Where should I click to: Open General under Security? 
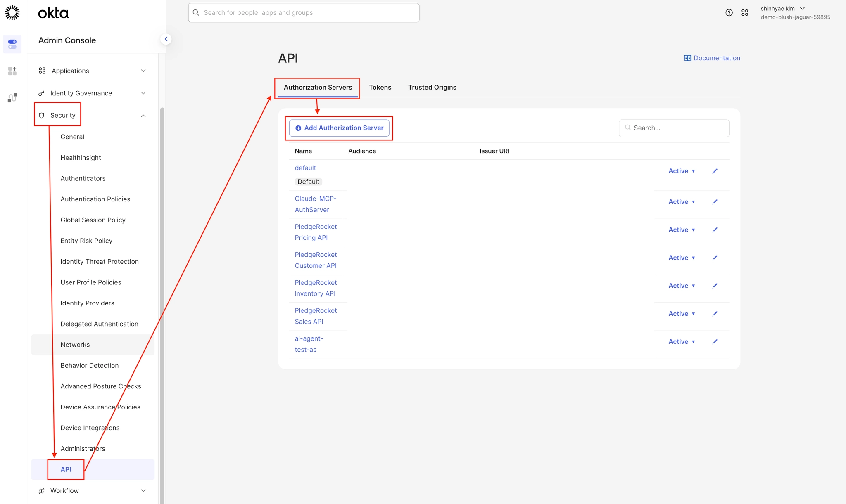coord(72,137)
